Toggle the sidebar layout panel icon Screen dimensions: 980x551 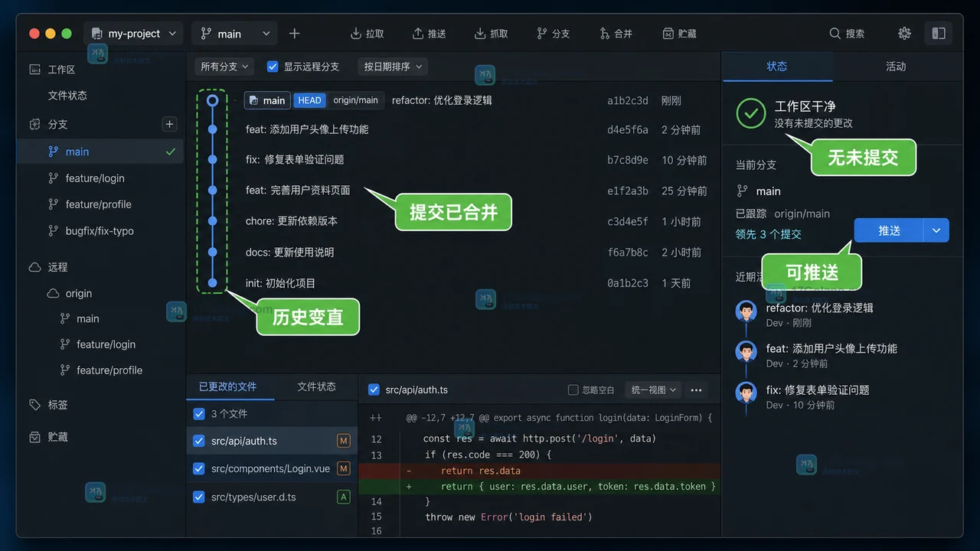point(939,34)
